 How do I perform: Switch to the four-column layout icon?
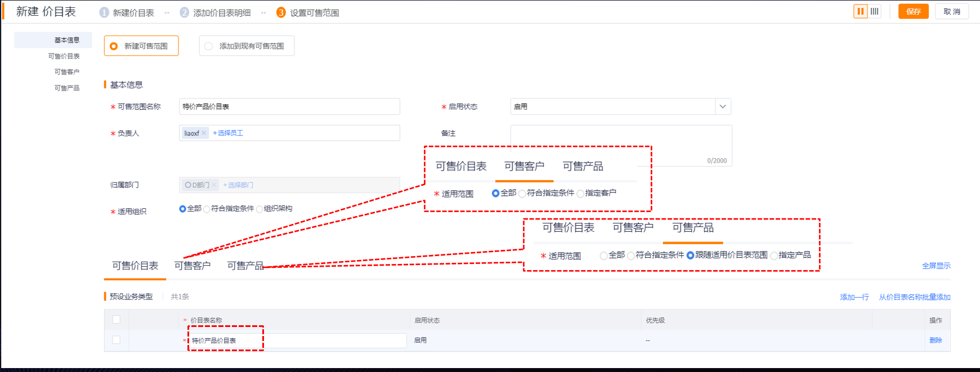click(x=874, y=11)
